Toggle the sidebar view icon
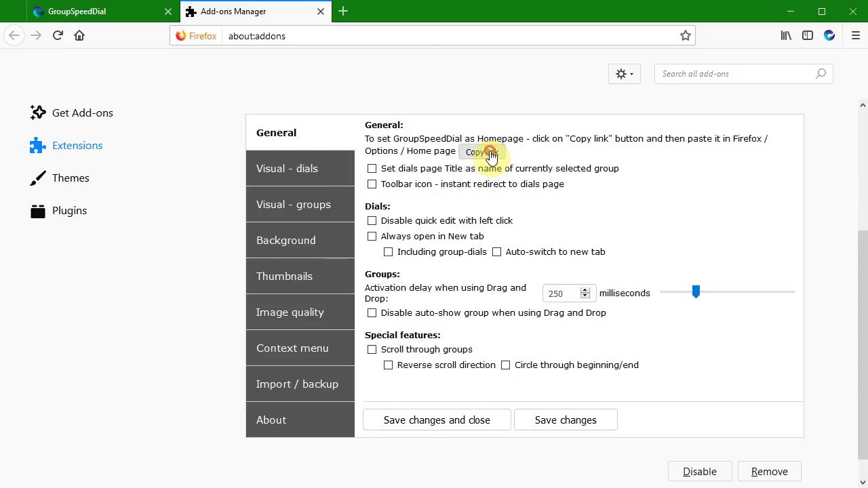Viewport: 868px width, 488px height. point(808,36)
